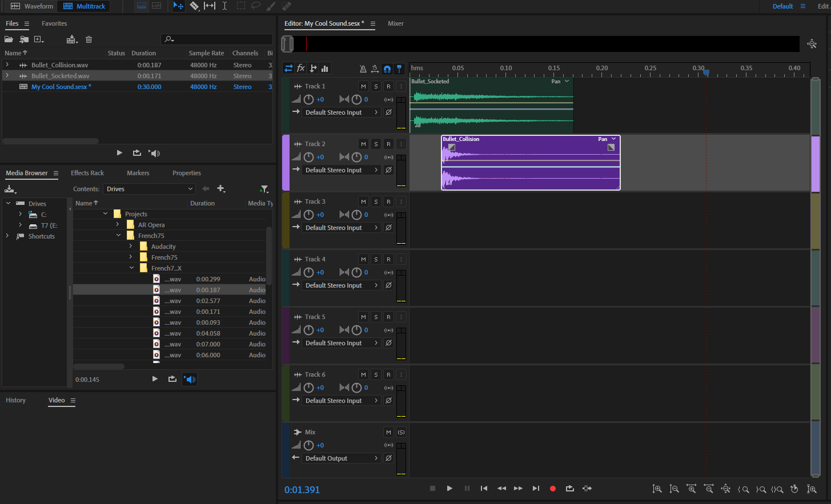
Task: Expand Bullet_Collision.wav in Files list
Action: point(7,65)
